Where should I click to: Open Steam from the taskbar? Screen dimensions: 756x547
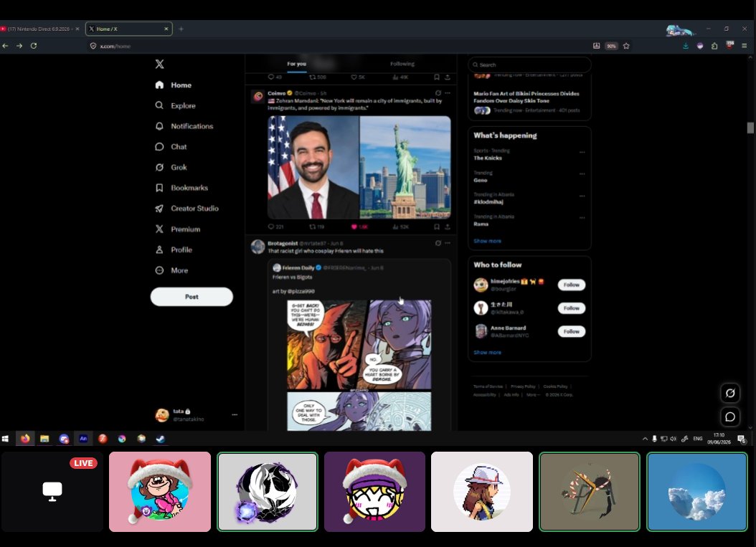[161, 439]
